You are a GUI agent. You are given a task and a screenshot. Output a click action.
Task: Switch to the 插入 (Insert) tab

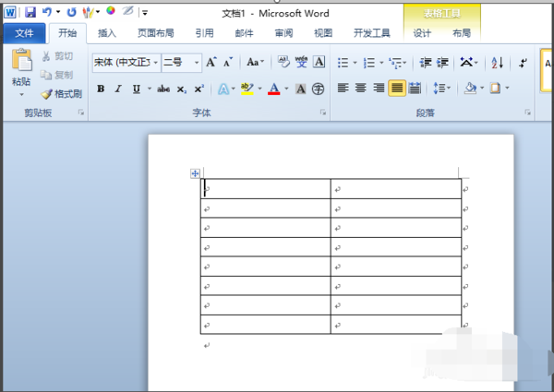107,33
